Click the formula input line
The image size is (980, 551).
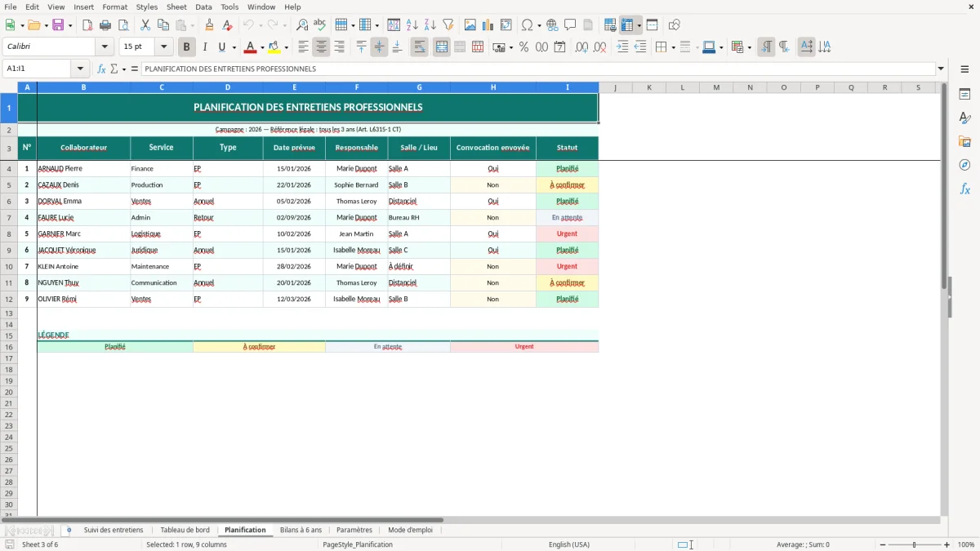[x=538, y=69]
